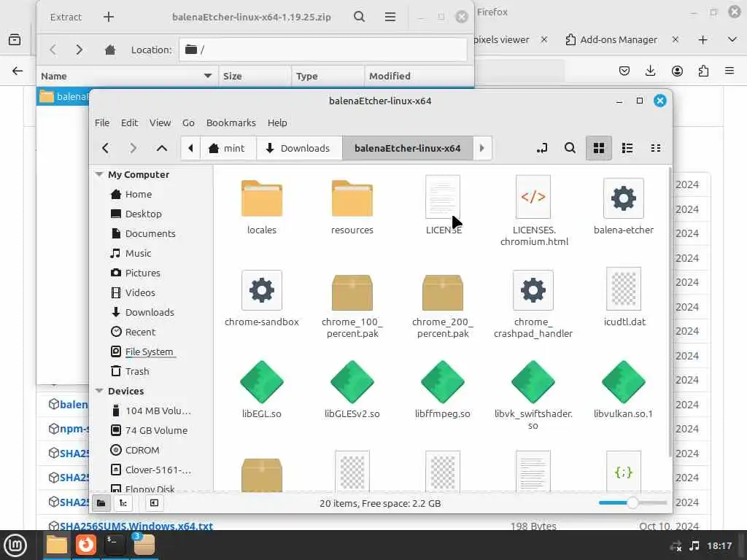
Task: Open the archive manager hamburger menu
Action: [x=390, y=17]
